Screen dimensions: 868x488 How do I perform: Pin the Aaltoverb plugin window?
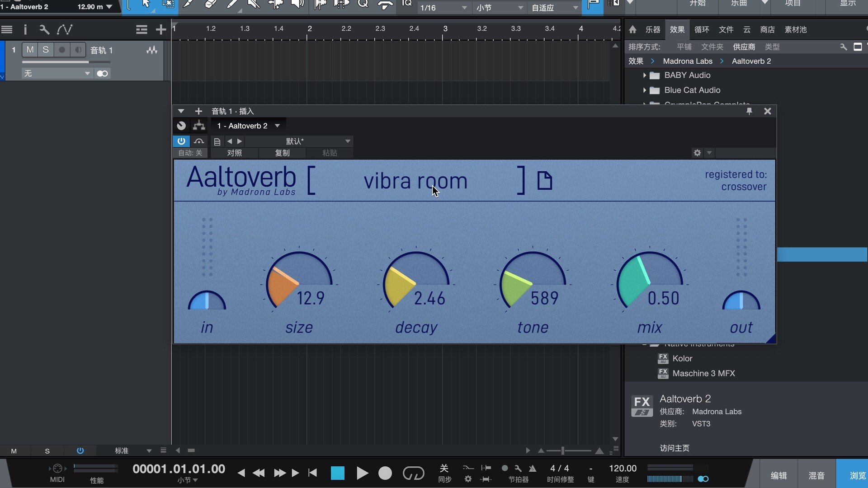coord(749,111)
